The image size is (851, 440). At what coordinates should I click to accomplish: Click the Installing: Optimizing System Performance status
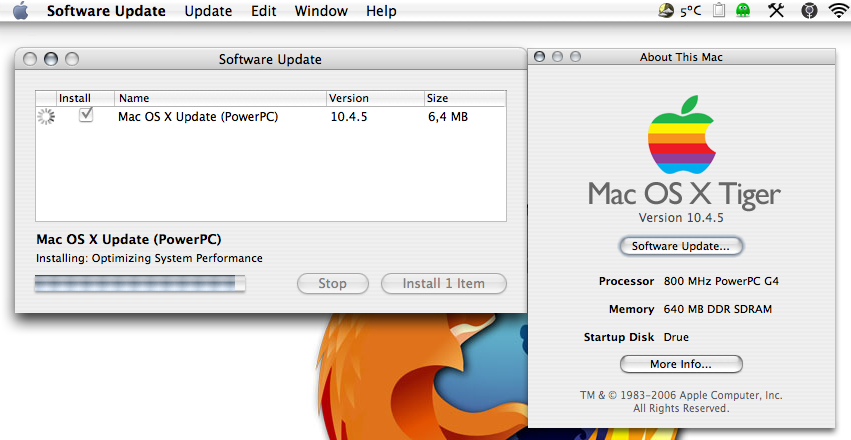click(149, 258)
